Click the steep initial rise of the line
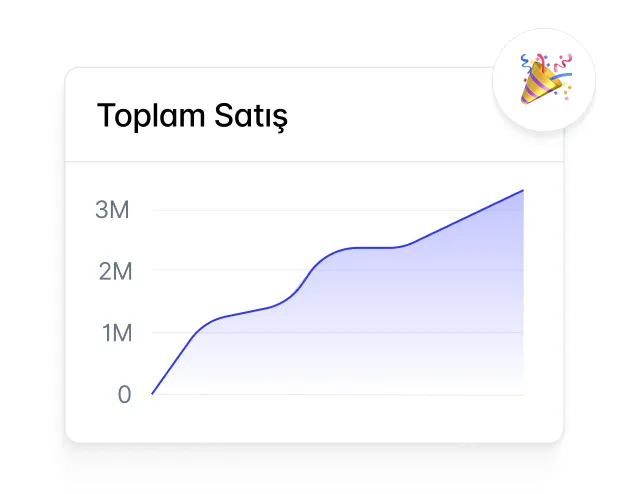 (x=172, y=363)
